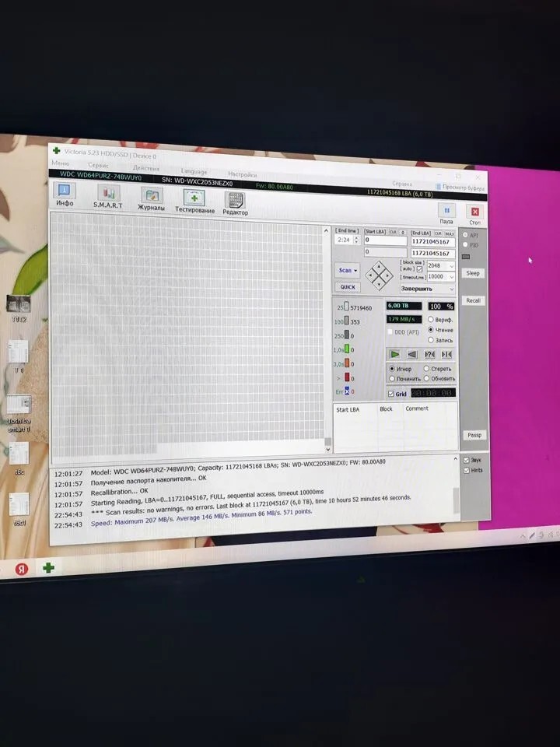Image resolution: width=560 pixels, height=747 pixels.
Task: Open the Toshiba smart desktop file
Action: (x=19, y=412)
